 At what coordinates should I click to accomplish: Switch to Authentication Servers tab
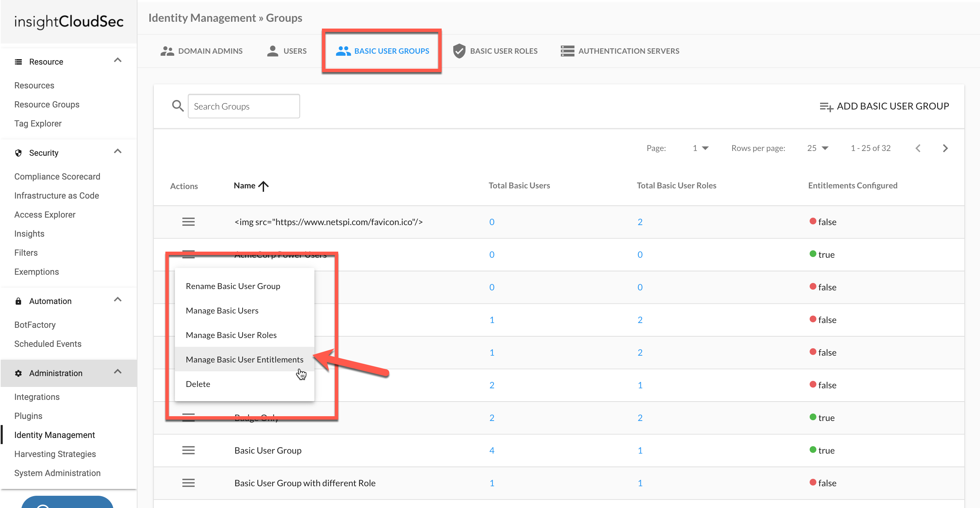pos(620,51)
